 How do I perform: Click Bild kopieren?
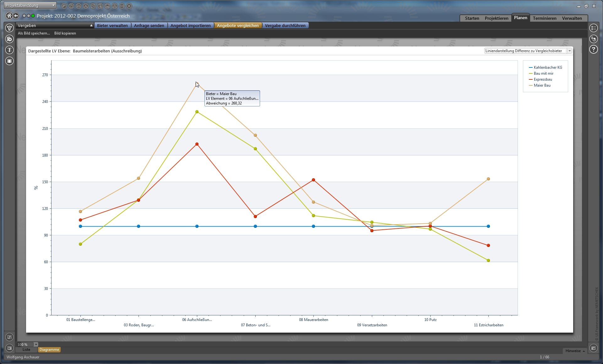point(65,33)
